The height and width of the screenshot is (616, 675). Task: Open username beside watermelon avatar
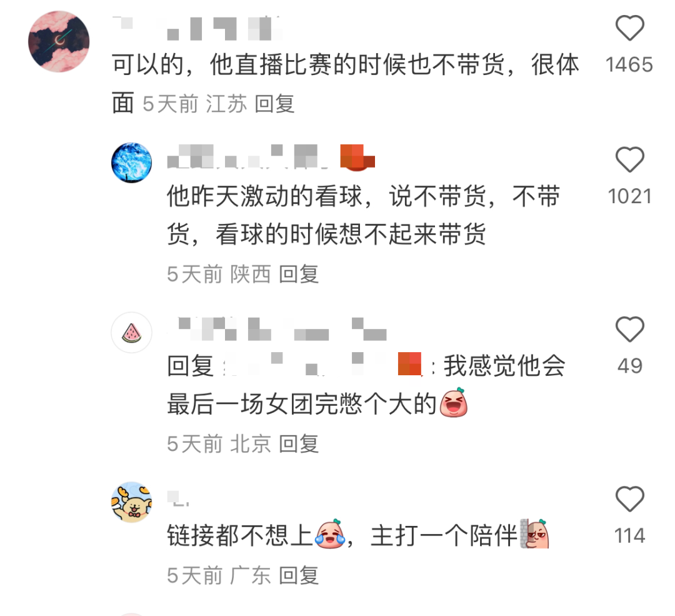277,329
